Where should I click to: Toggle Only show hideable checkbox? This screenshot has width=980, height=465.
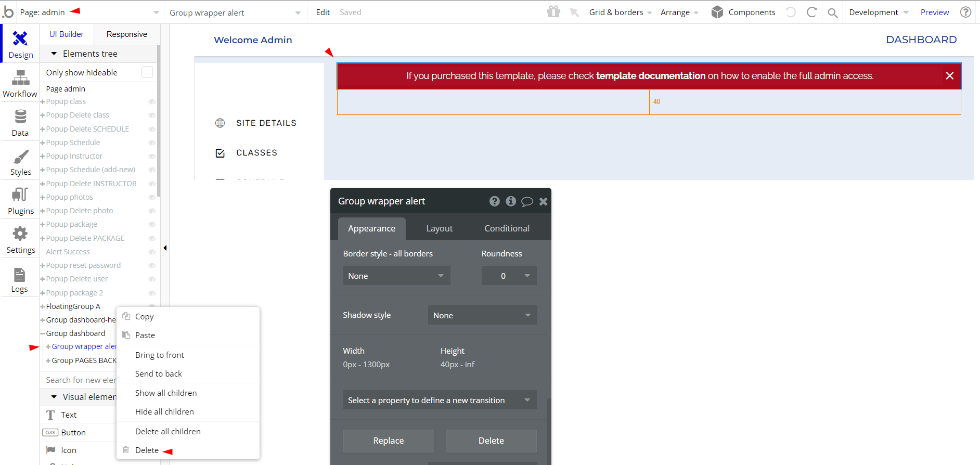coord(147,72)
